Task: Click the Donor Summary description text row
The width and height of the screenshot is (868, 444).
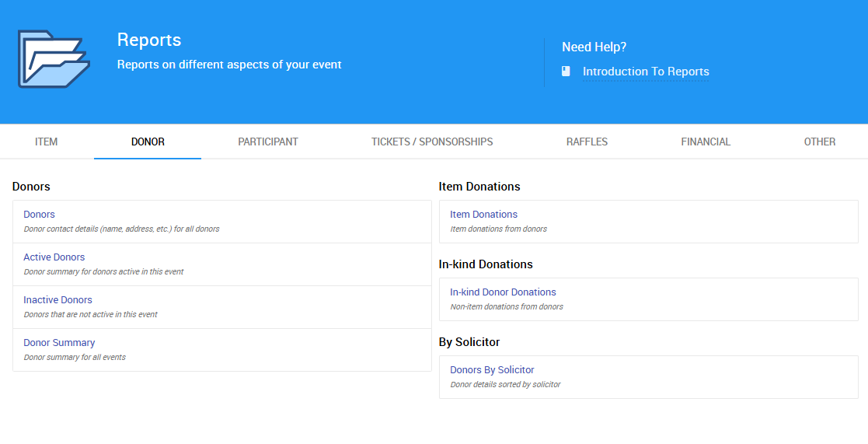Action: pyautogui.click(x=75, y=358)
